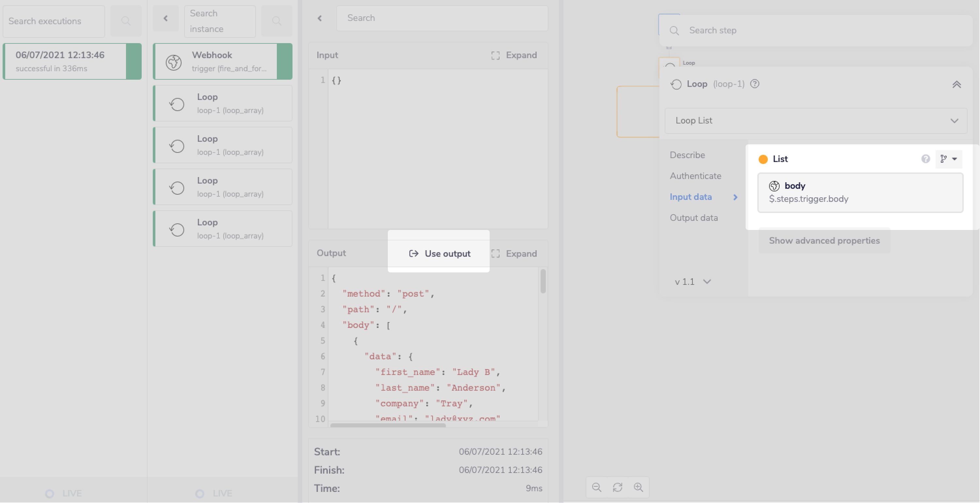Click the zoom in magnifier icon

(638, 487)
